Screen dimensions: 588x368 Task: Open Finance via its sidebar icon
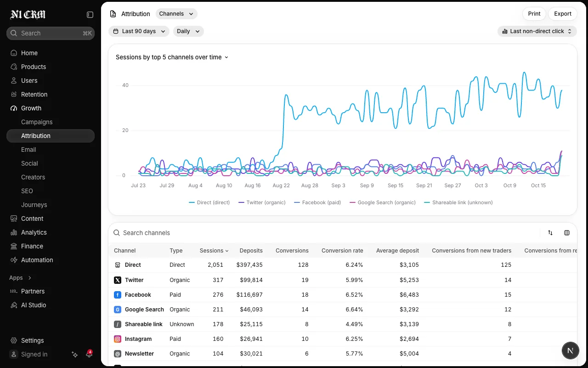tap(14, 246)
